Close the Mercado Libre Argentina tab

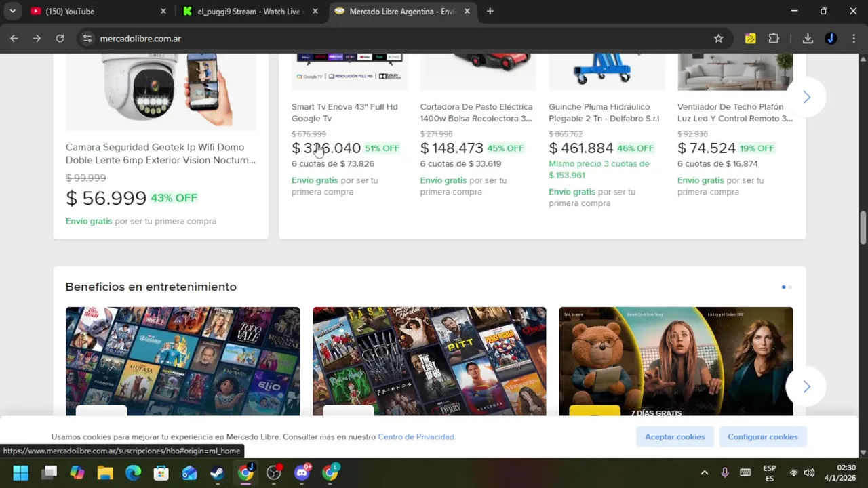pyautogui.click(x=467, y=11)
